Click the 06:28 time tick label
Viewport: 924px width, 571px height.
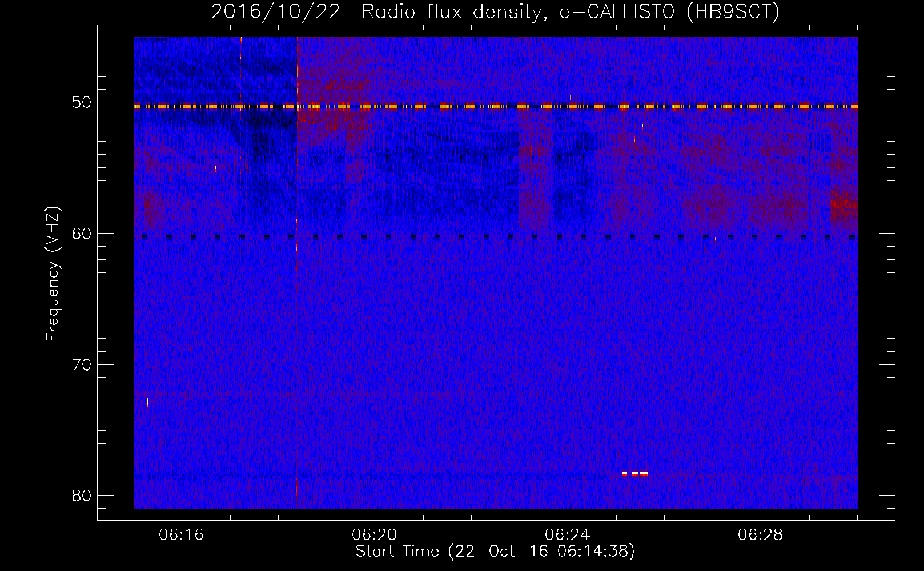click(x=761, y=535)
